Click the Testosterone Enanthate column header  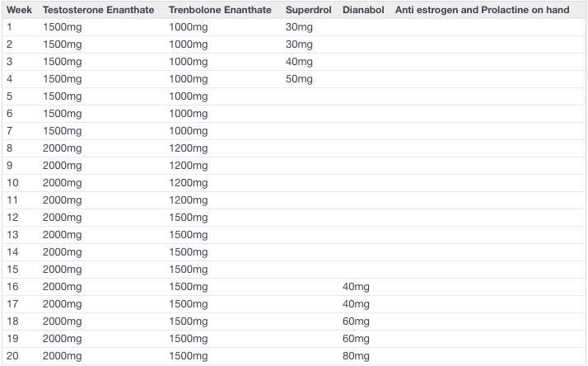99,10
